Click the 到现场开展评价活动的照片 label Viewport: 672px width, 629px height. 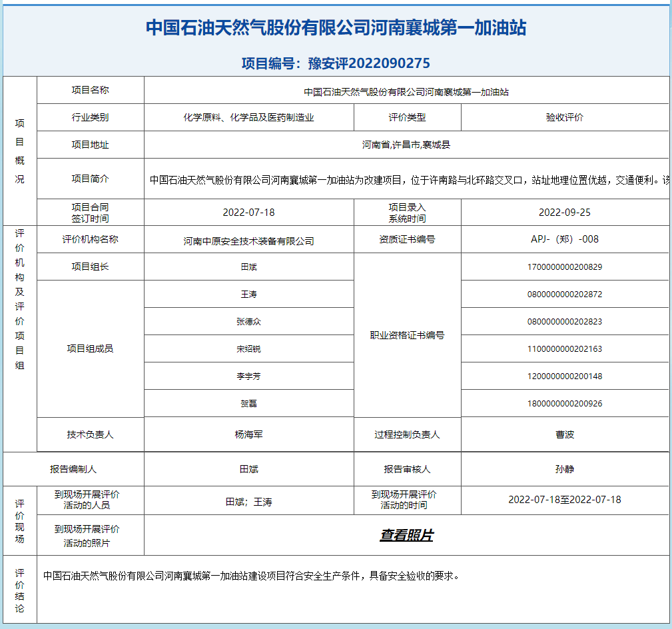87,536
